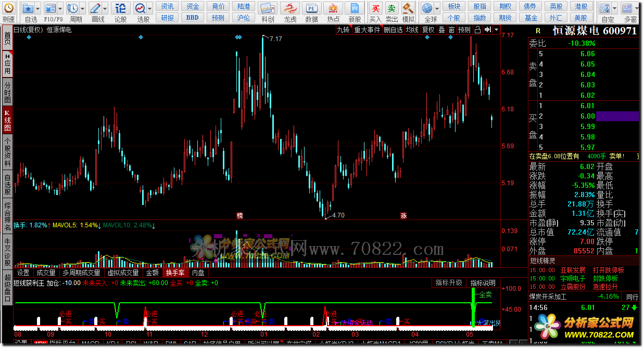Toggle 窗 window option
The width and height of the screenshot is (644, 348).
pos(451,30)
